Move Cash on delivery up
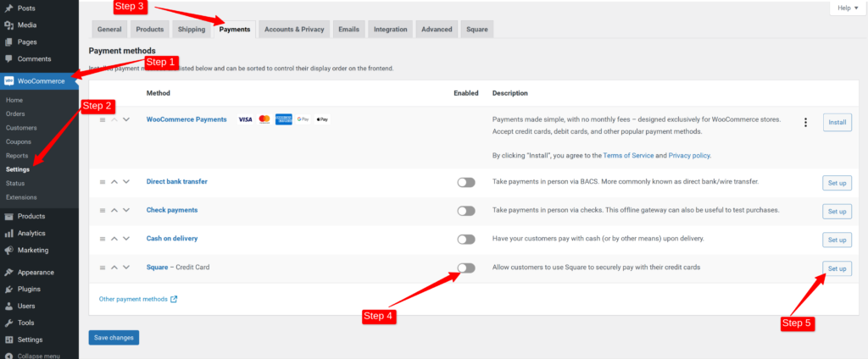Screen dimensions: 868x359 click(x=114, y=239)
